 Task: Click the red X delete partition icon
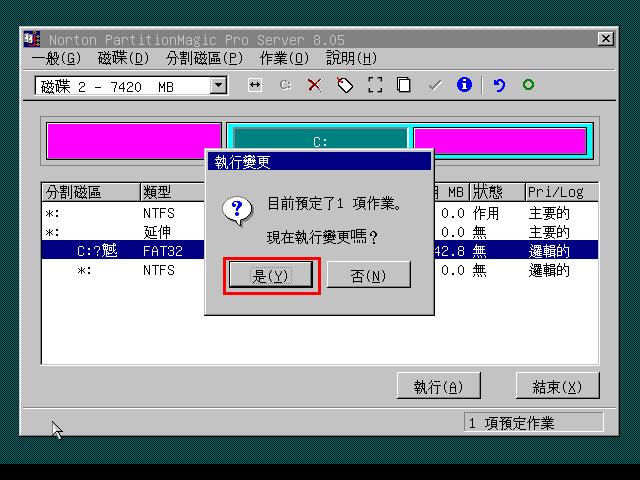pos(314,85)
